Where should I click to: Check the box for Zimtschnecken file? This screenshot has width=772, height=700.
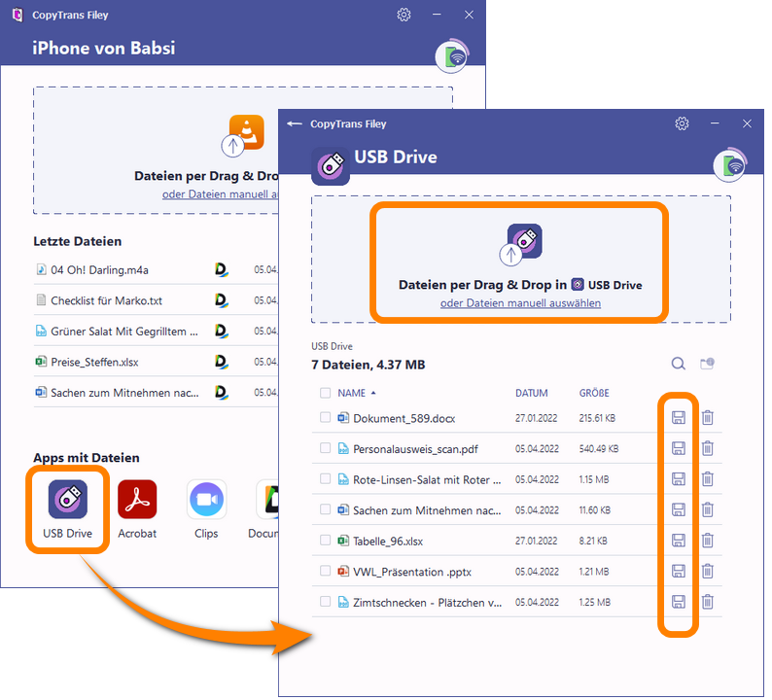pos(325,601)
